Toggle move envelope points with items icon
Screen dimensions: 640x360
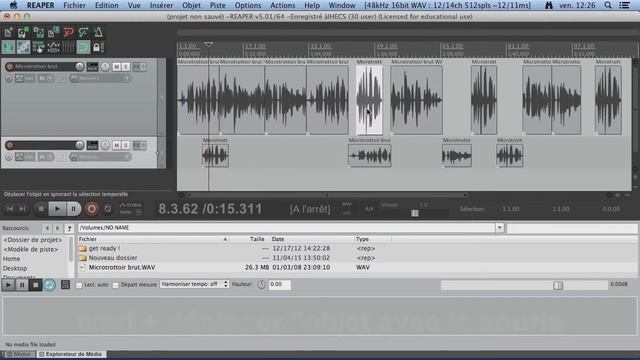coord(53,47)
